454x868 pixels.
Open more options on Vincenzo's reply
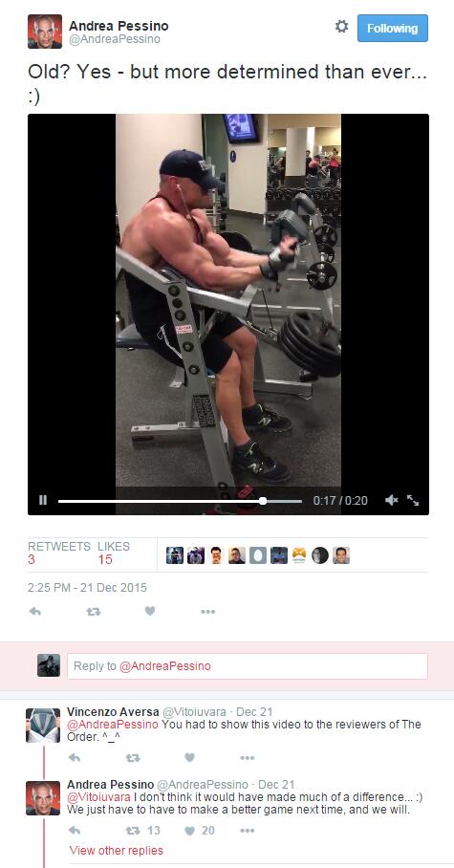(247, 758)
